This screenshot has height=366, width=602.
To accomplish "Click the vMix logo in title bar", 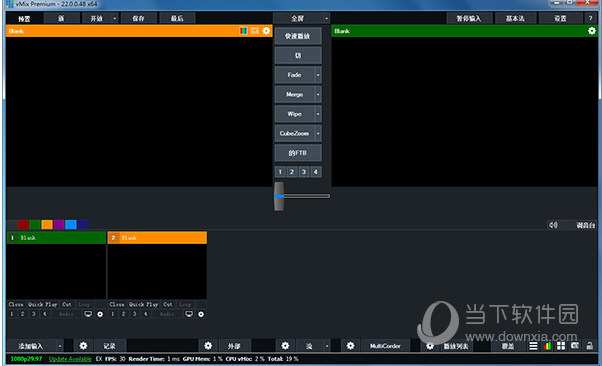I will tap(10, 4).
